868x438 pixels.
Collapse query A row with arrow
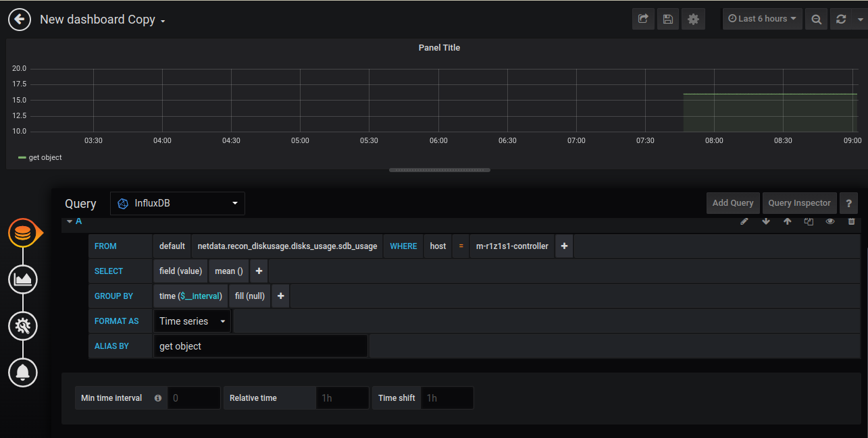point(70,221)
